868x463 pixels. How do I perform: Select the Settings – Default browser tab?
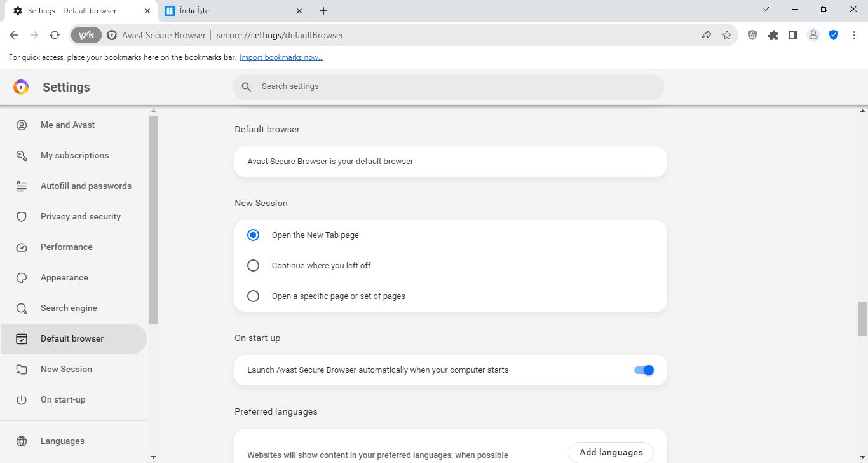(81, 11)
